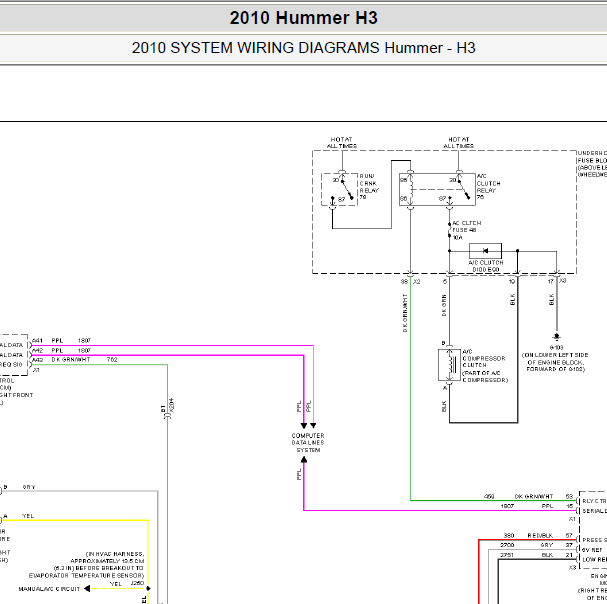Click the 'A41' pin label
607x604 pixels.
[37, 341]
